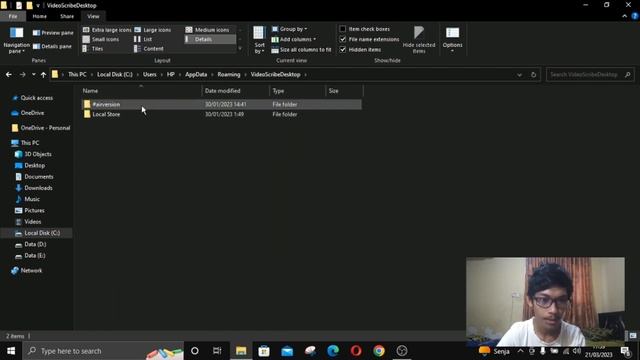Toggle the Details pane
Image resolution: width=640 pixels, height=360 pixels.
(52, 47)
